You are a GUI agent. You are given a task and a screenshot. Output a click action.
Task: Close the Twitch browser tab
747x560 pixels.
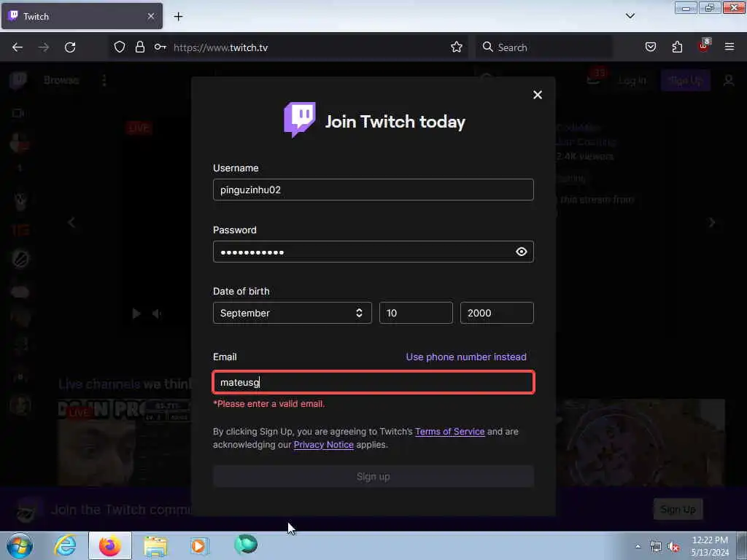[x=150, y=16]
